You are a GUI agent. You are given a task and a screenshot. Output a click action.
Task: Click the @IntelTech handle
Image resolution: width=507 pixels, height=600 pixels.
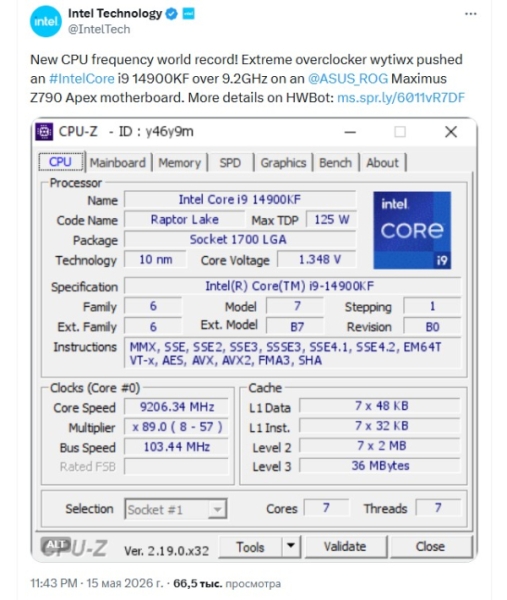tap(99, 29)
